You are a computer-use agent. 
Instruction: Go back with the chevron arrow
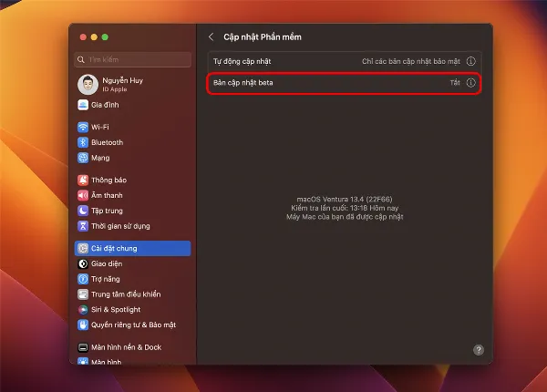click(x=212, y=37)
